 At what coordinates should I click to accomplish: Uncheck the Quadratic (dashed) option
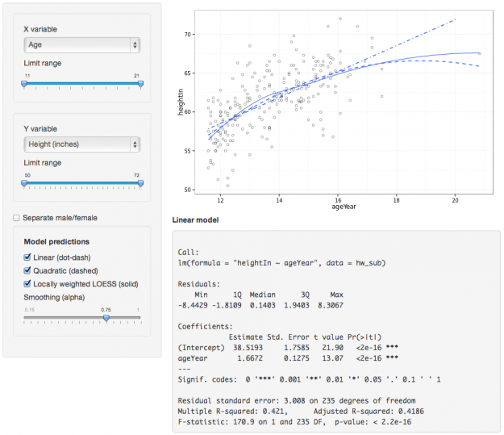pos(27,270)
